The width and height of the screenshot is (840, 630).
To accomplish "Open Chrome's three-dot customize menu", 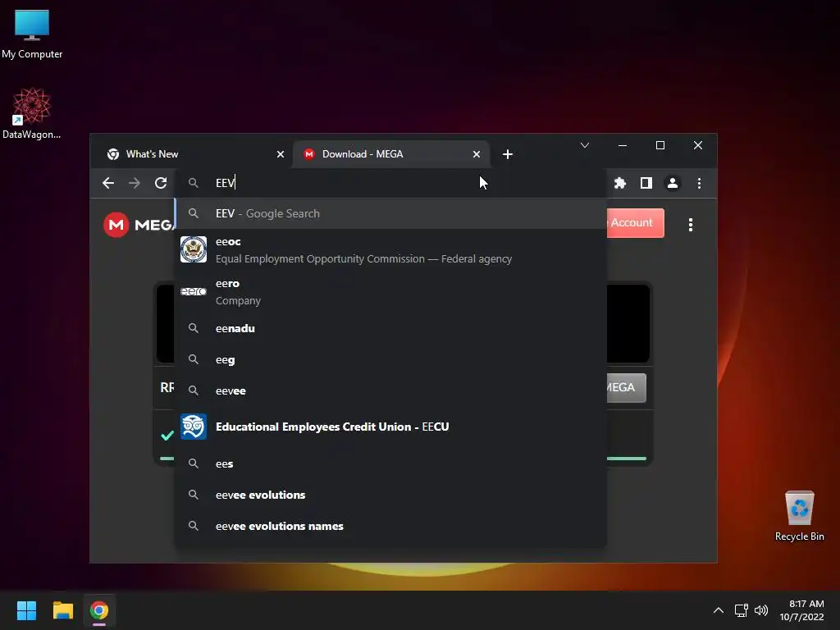I will [x=699, y=183].
